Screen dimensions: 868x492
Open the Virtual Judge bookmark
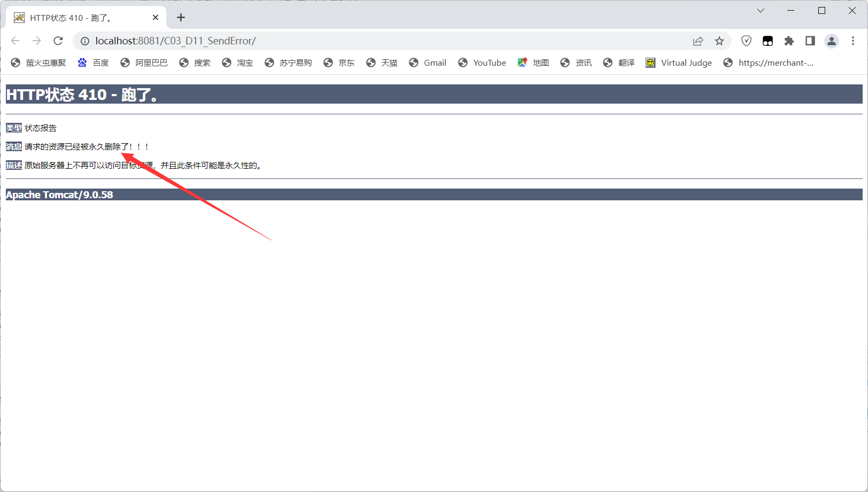pos(679,63)
